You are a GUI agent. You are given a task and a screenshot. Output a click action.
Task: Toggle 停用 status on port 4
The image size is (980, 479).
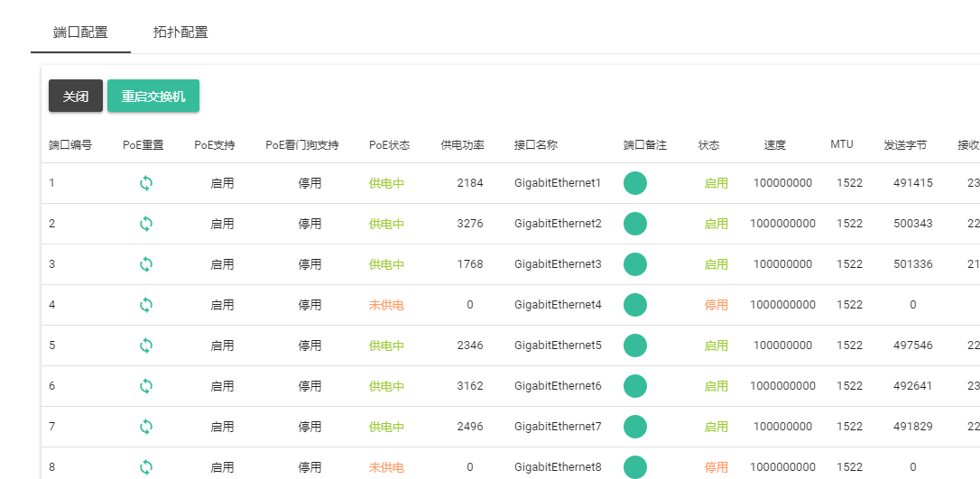coord(716,305)
